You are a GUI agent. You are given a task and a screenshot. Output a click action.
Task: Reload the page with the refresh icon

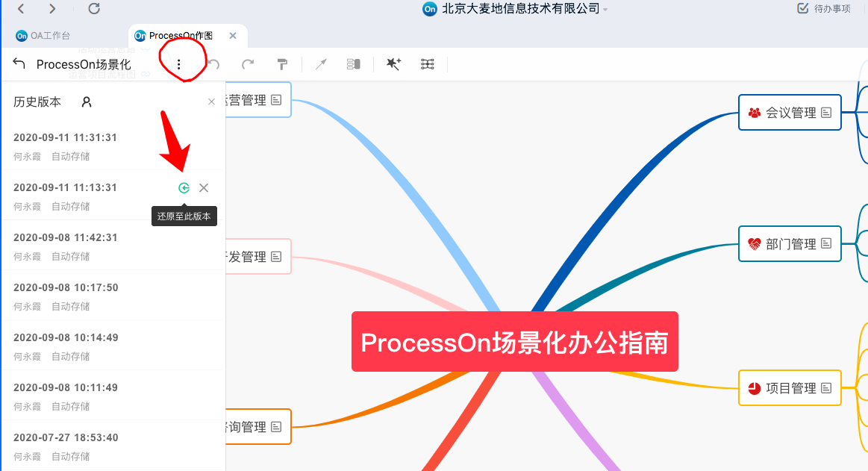coord(94,8)
